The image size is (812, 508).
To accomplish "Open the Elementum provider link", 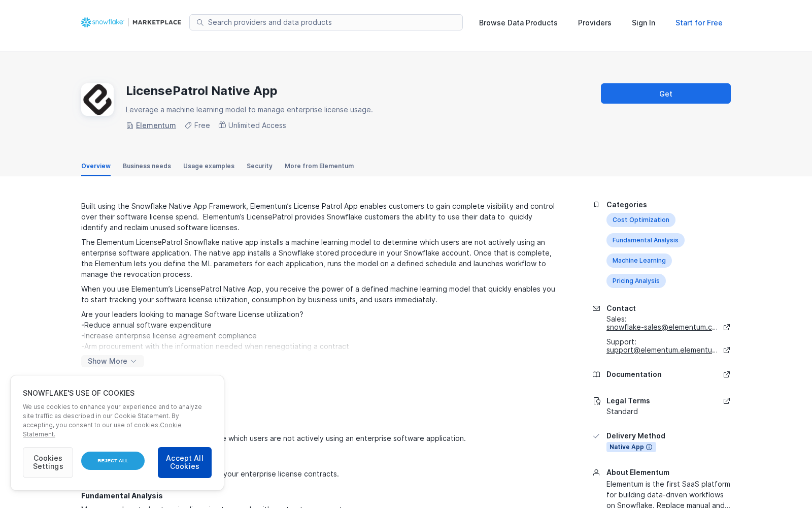I will 156,125.
